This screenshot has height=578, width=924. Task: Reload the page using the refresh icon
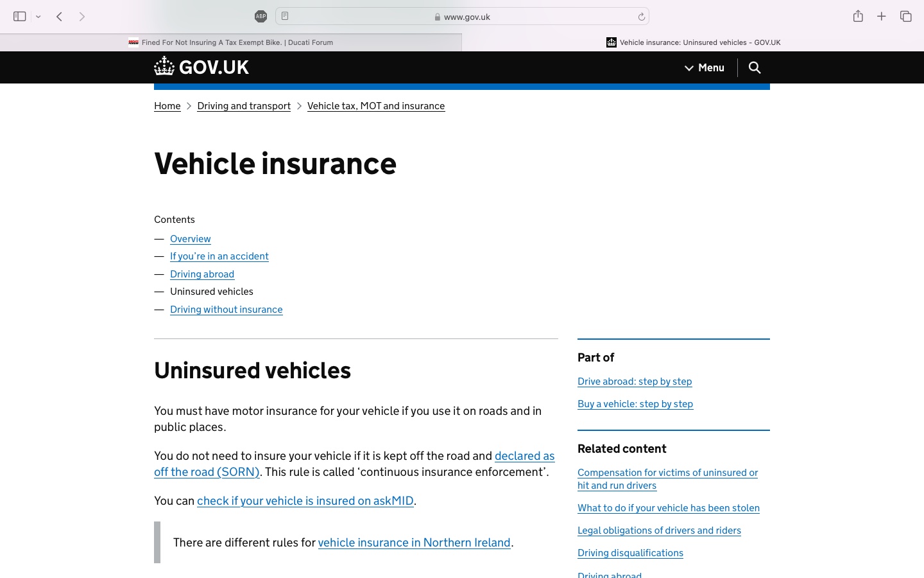coord(641,17)
